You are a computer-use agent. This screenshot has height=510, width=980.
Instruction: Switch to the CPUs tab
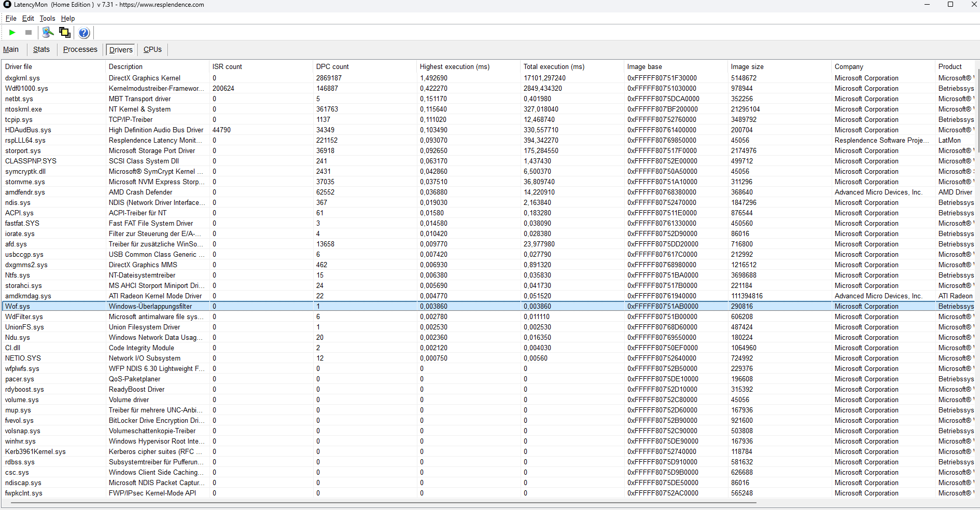[152, 49]
